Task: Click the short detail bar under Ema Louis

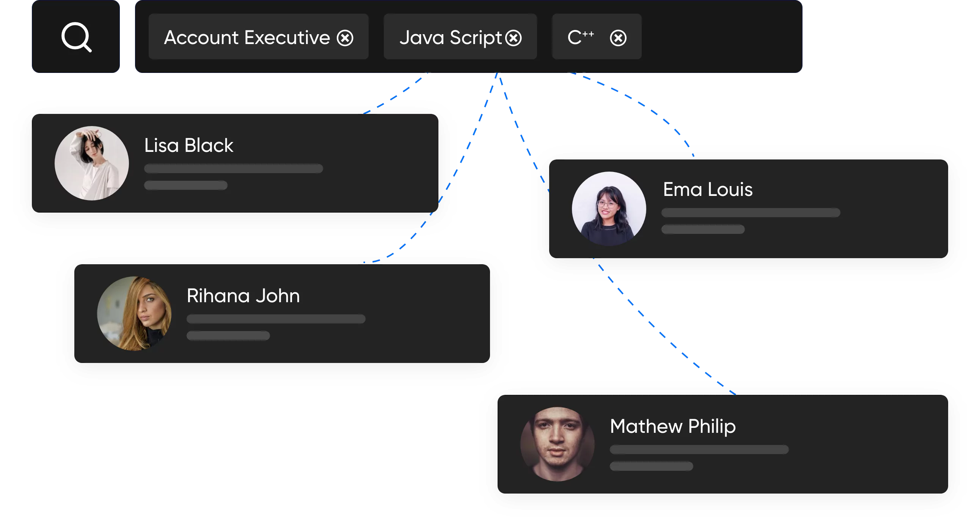Action: (x=703, y=229)
